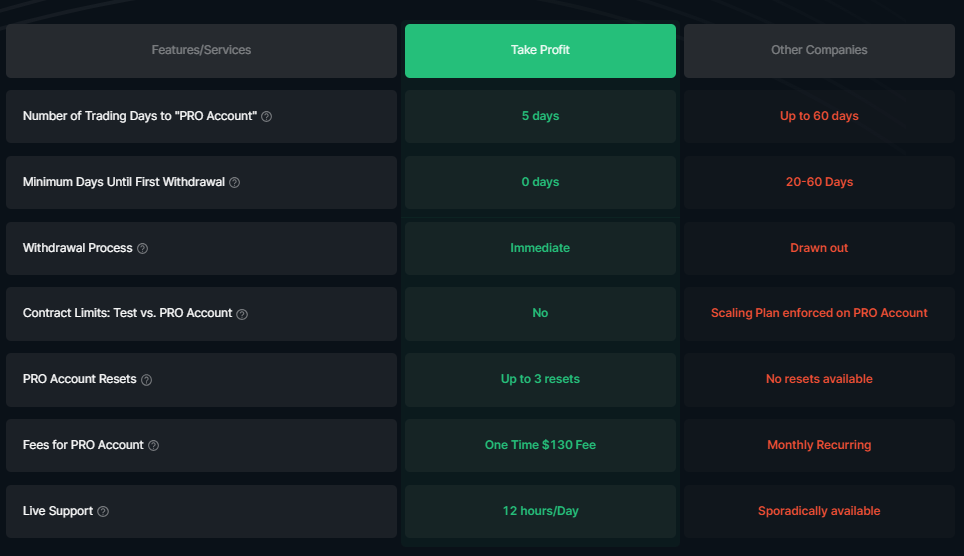Select the Take Profit column header
The height and width of the screenshot is (556, 964).
[x=540, y=50]
